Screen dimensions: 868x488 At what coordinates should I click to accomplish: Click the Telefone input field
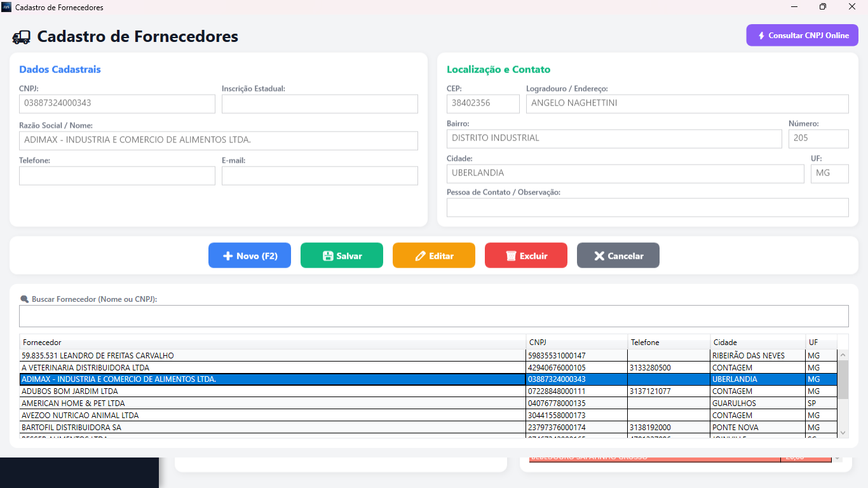[x=117, y=175]
